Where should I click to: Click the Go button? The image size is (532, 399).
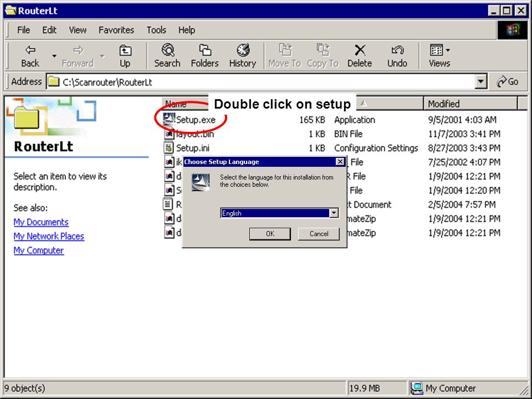coord(508,82)
